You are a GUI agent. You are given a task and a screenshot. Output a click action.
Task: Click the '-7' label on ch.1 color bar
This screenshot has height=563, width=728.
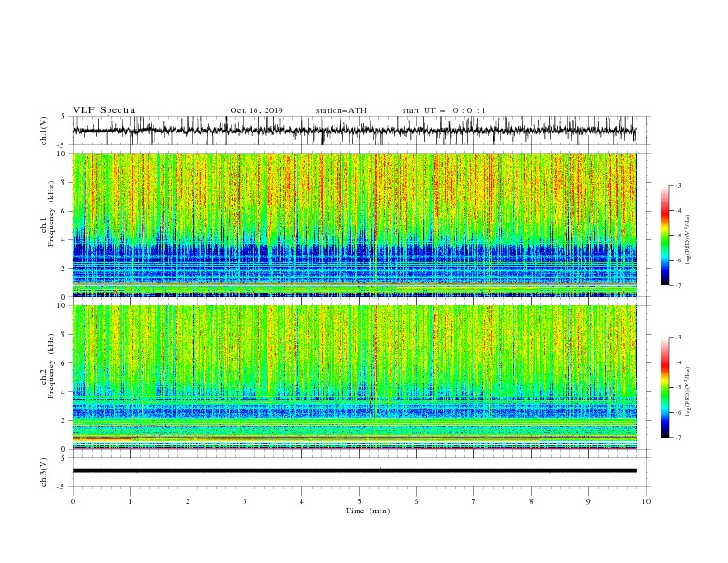tap(678, 285)
